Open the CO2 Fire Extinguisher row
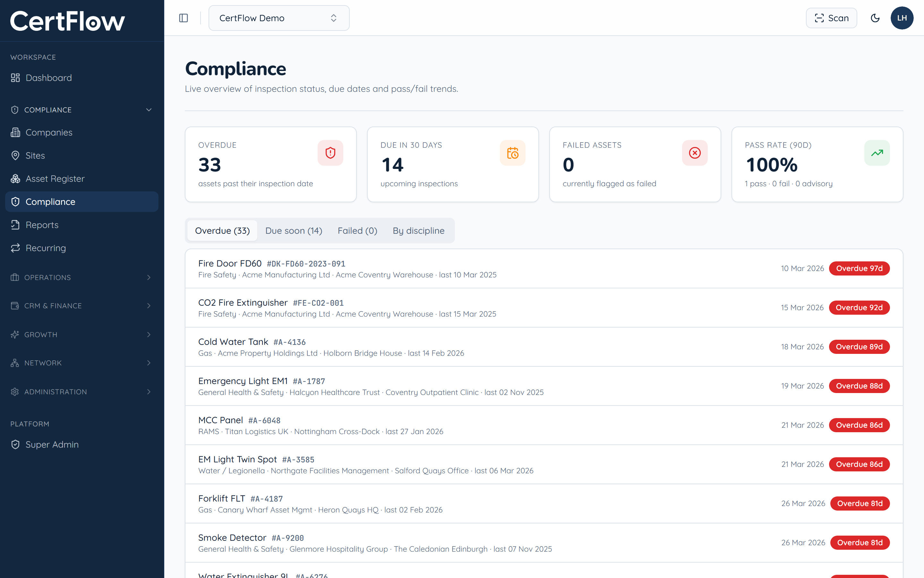 [544, 308]
